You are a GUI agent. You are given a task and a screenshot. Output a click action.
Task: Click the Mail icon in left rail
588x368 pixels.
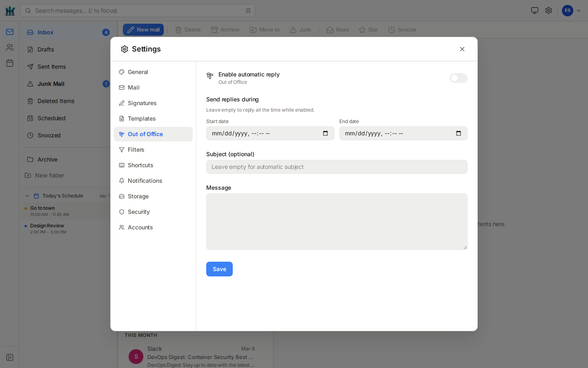10,32
